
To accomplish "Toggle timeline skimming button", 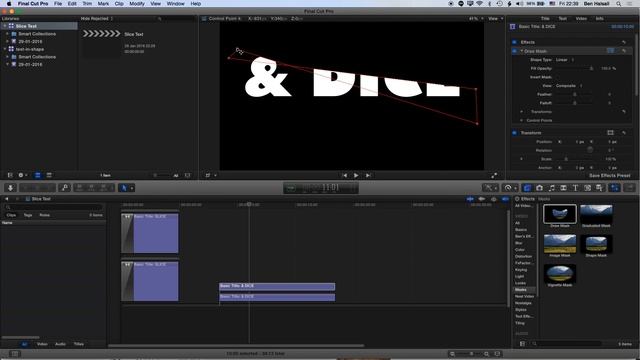I will tap(470, 199).
